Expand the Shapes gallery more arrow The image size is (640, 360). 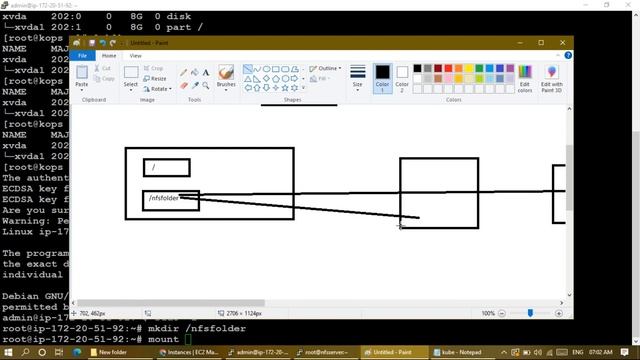303,88
